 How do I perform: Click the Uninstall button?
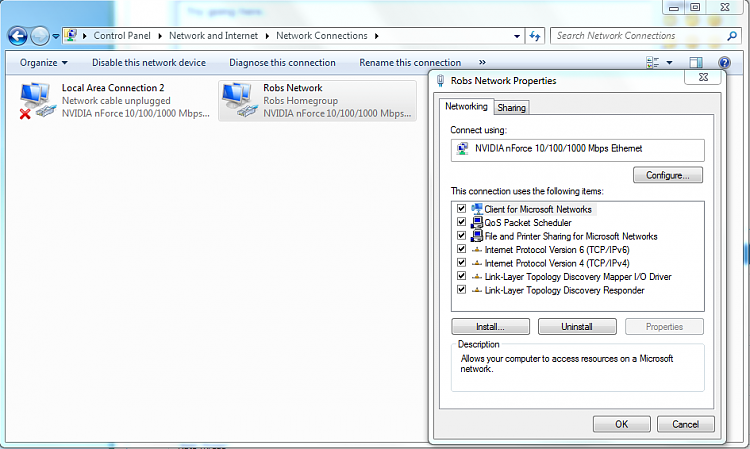coord(577,327)
